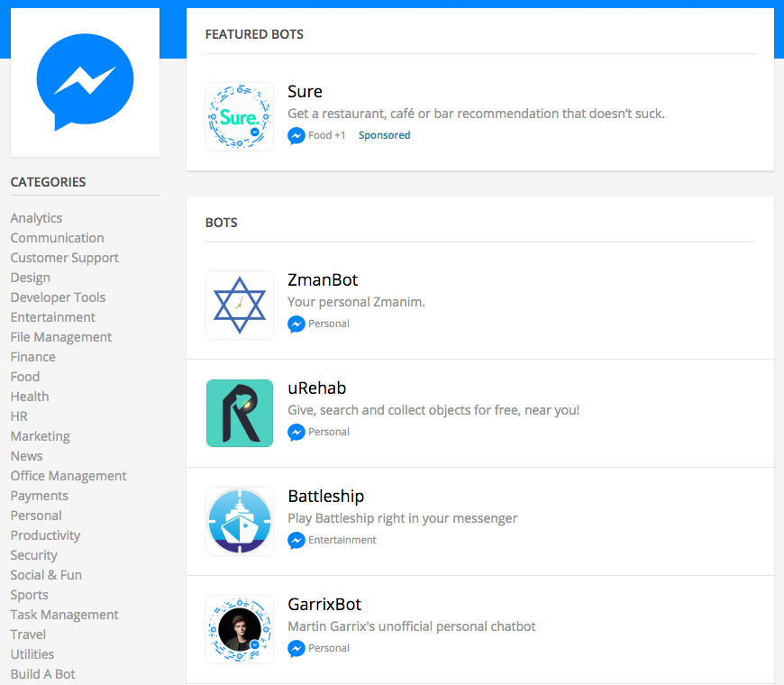This screenshot has height=685, width=784.
Task: Click the Build A Bot link
Action: pos(43,674)
